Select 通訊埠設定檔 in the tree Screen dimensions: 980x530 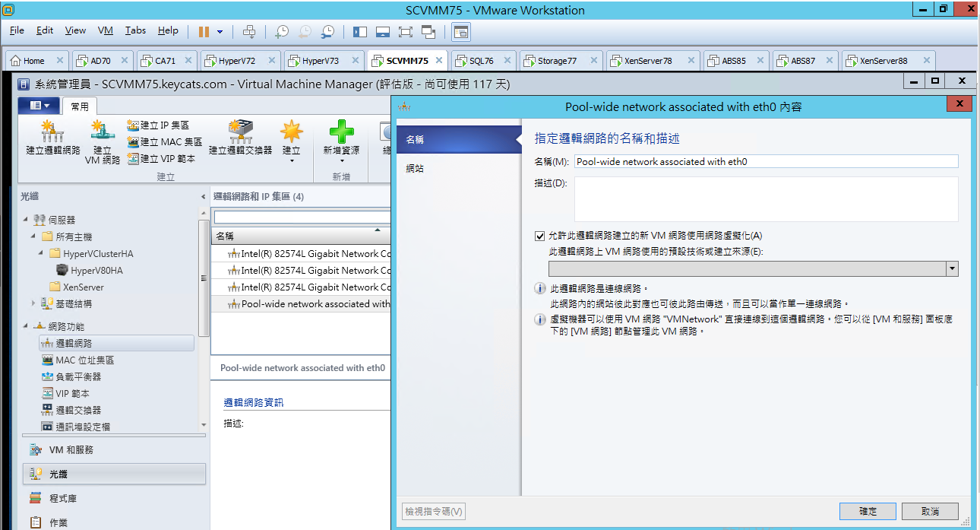tap(76, 427)
